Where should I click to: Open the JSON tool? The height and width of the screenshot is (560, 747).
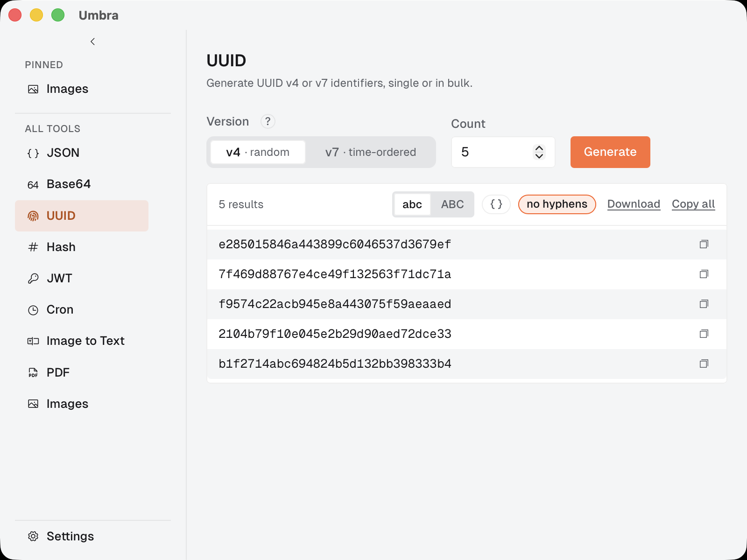[82, 153]
